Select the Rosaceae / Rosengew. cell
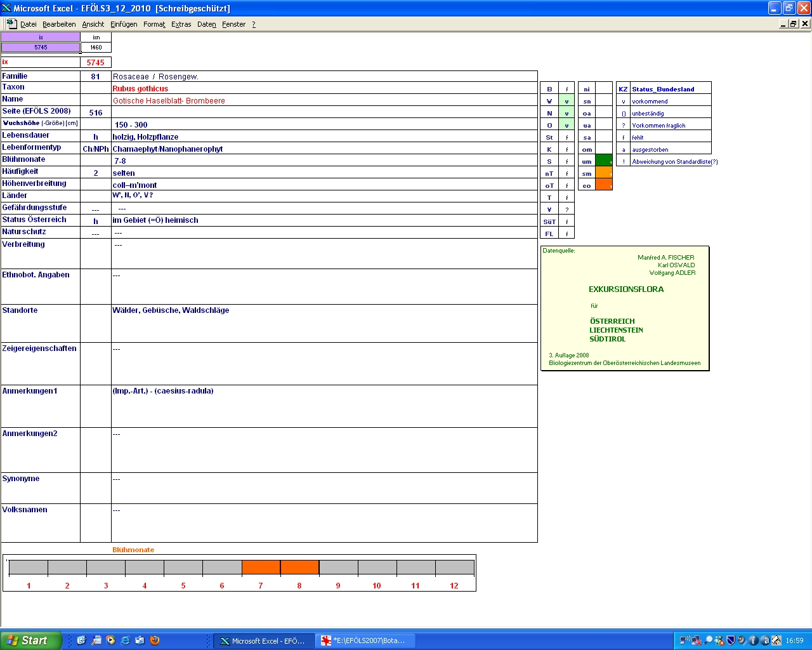 click(x=324, y=77)
